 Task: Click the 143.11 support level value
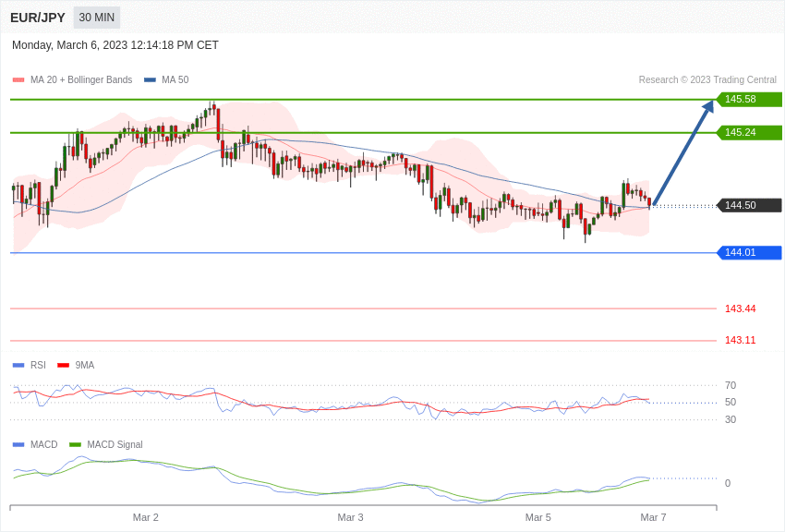point(740,340)
